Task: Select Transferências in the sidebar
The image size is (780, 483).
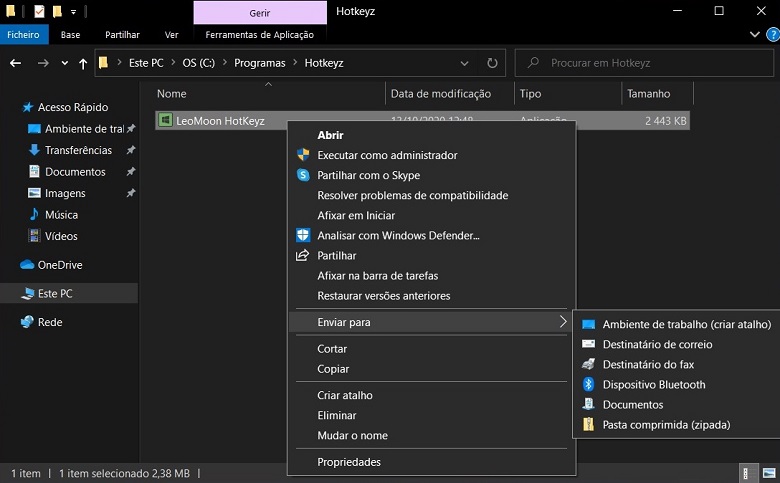Action: tap(78, 150)
